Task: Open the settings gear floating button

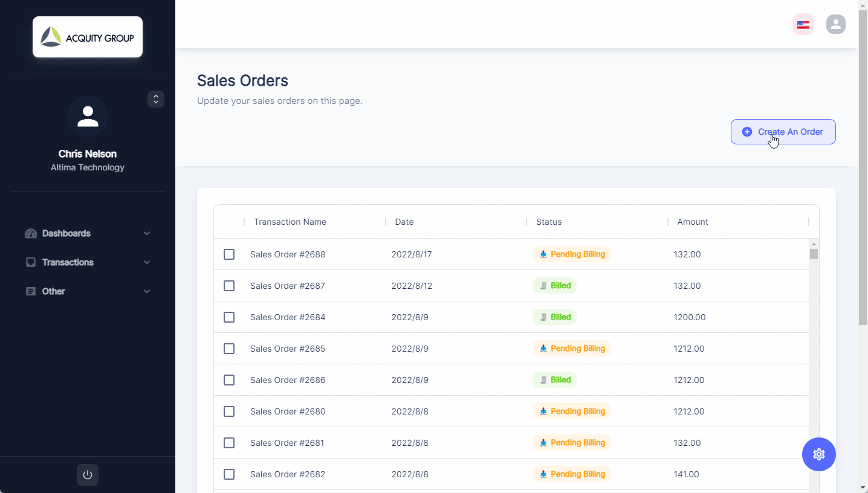Action: [819, 454]
